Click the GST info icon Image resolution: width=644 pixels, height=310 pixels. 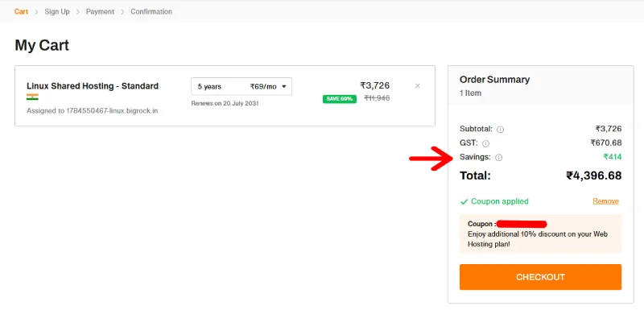tap(485, 143)
